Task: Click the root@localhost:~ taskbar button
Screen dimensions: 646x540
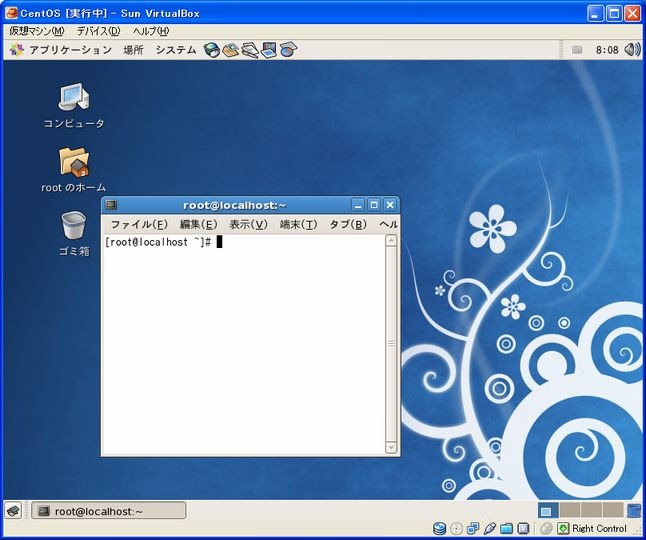Action: coord(108,511)
